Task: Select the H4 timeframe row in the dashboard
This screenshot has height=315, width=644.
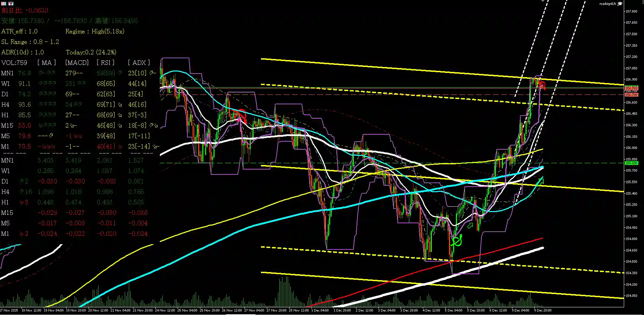Action: pyautogui.click(x=5, y=104)
